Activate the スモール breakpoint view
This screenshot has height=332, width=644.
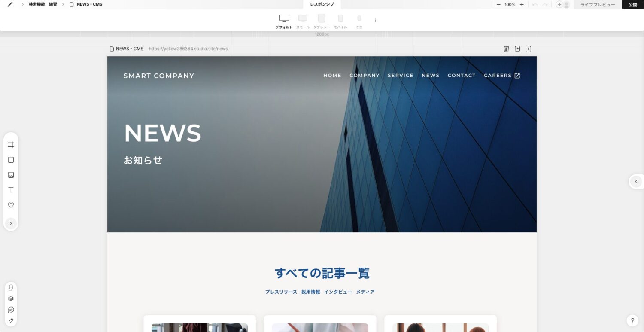(303, 20)
